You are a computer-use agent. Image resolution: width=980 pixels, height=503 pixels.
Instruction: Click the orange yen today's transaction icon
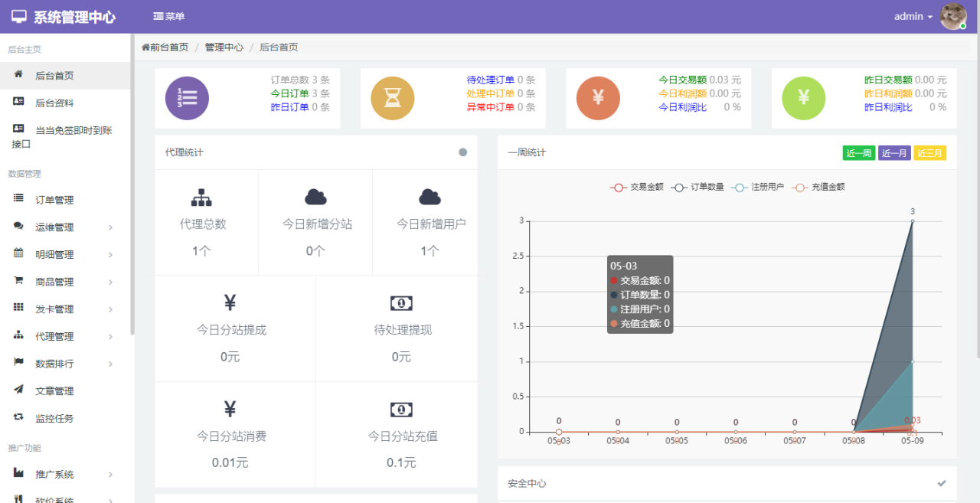pyautogui.click(x=598, y=99)
